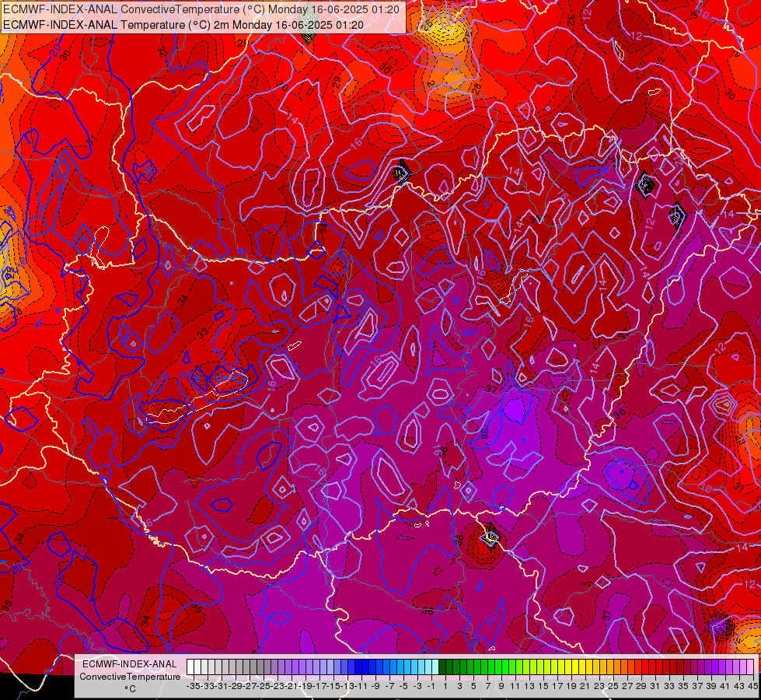Click the legend value 41

725,686
